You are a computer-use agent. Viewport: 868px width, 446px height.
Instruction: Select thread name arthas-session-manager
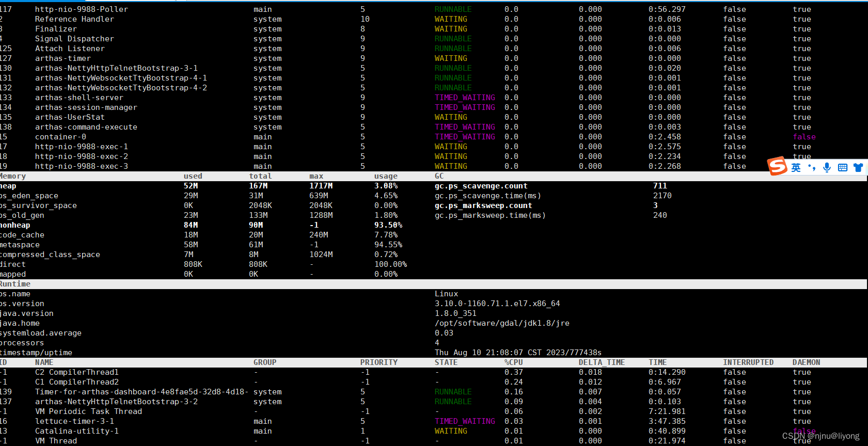click(86, 107)
